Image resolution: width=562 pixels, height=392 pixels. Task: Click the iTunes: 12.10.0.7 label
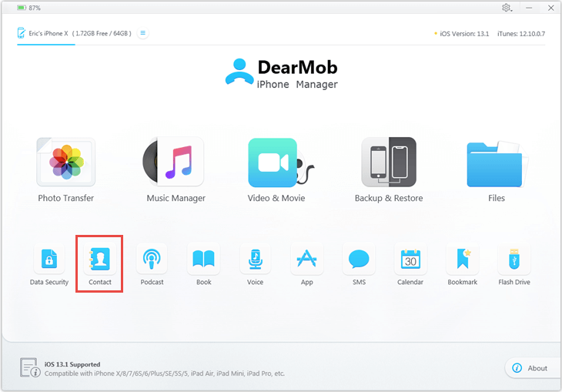point(521,34)
